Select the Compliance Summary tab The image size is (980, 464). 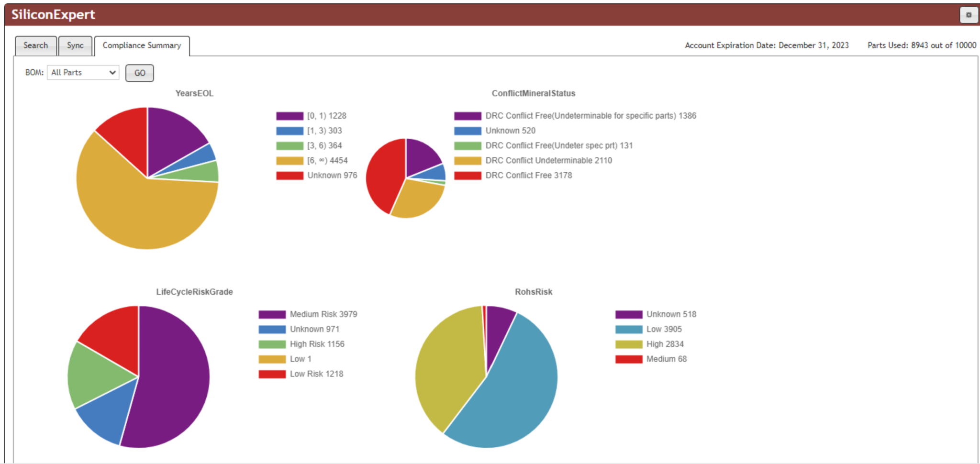click(141, 45)
